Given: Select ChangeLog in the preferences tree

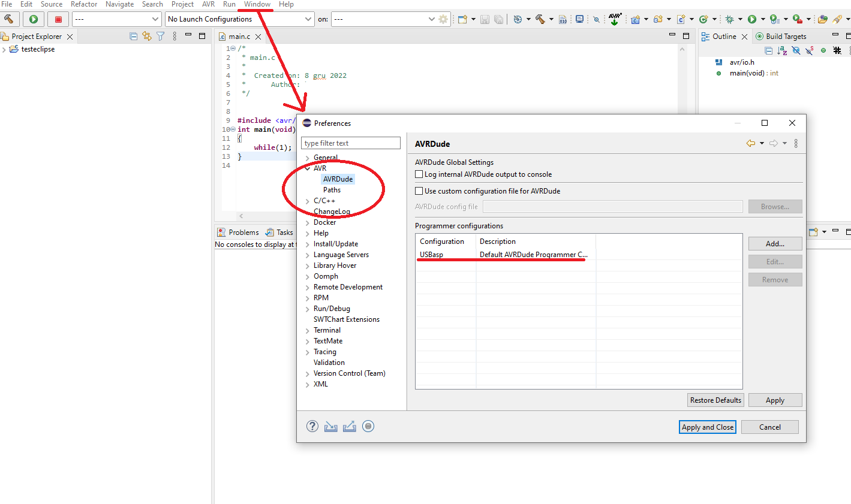Looking at the screenshot, I should [332, 212].
